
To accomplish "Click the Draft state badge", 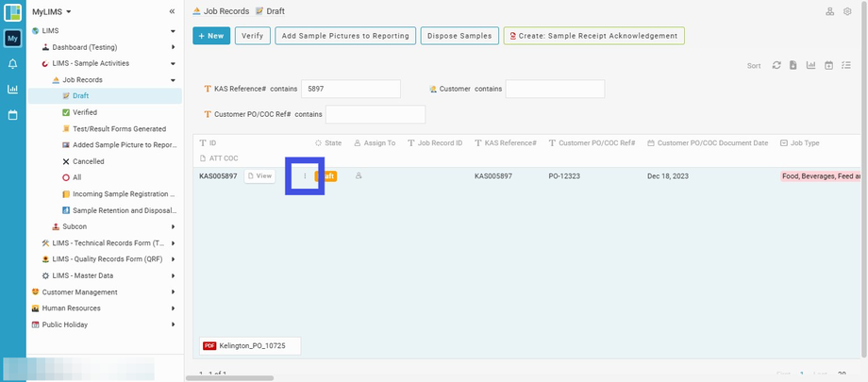I will tap(325, 176).
